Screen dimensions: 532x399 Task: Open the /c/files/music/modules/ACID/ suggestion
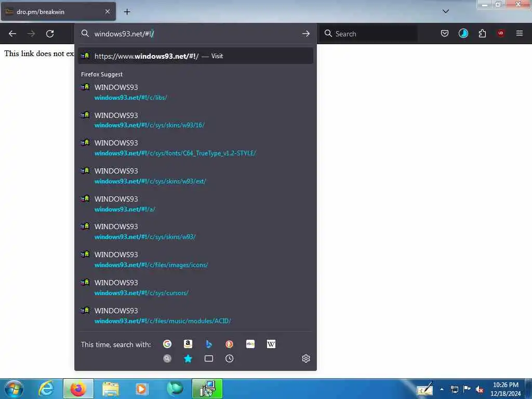coord(195,316)
